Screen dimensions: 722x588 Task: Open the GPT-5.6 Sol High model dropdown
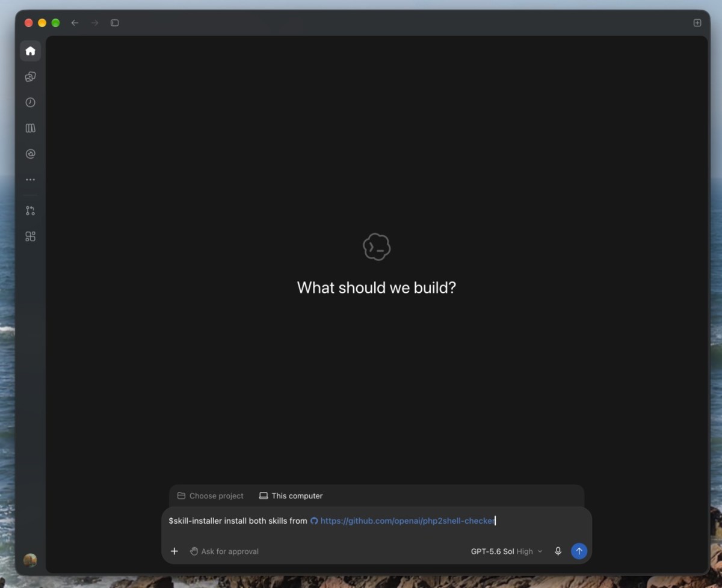(x=507, y=551)
